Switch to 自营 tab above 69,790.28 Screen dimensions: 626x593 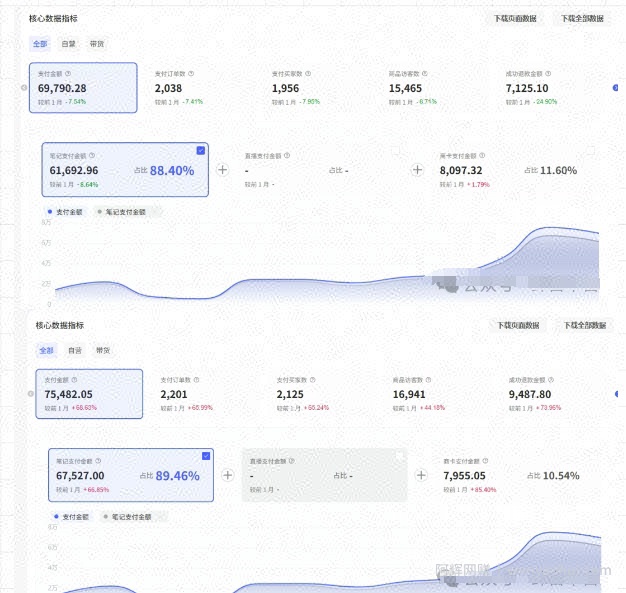[x=69, y=44]
